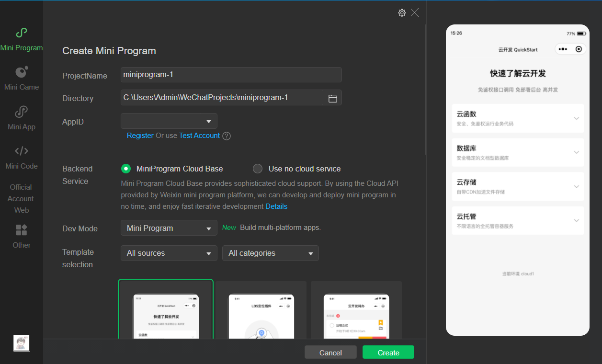
Task: Click the Create button
Action: 388,353
